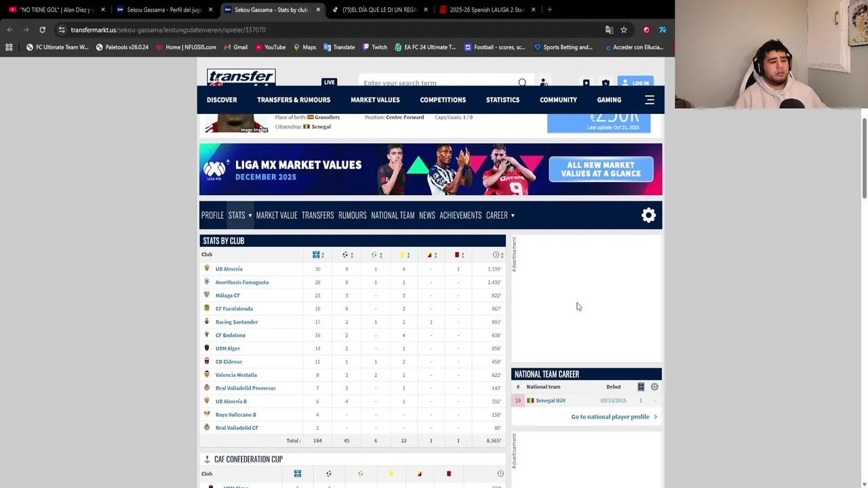This screenshot has height=488, width=868.
Task: Go back in browser history
Action: click(10, 30)
